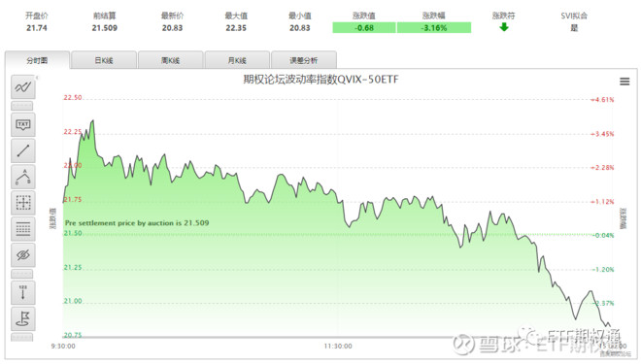Select the straight line drawing tool
The height and width of the screenshot is (364, 641).
[23, 150]
